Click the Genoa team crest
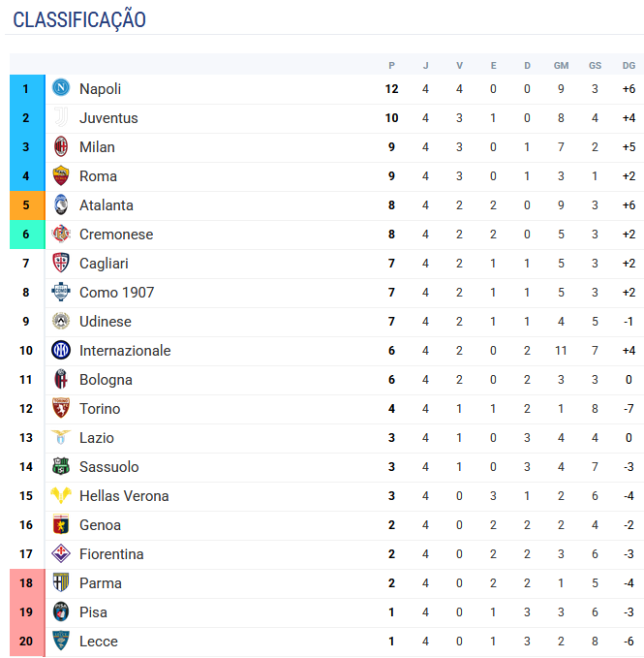The width and height of the screenshot is (644, 658). point(61,524)
